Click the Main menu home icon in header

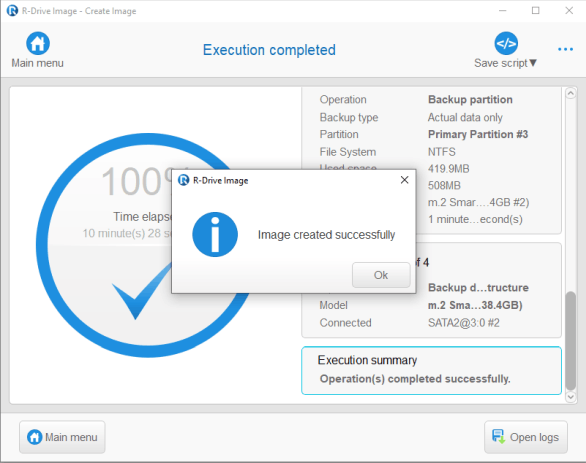coord(38,43)
